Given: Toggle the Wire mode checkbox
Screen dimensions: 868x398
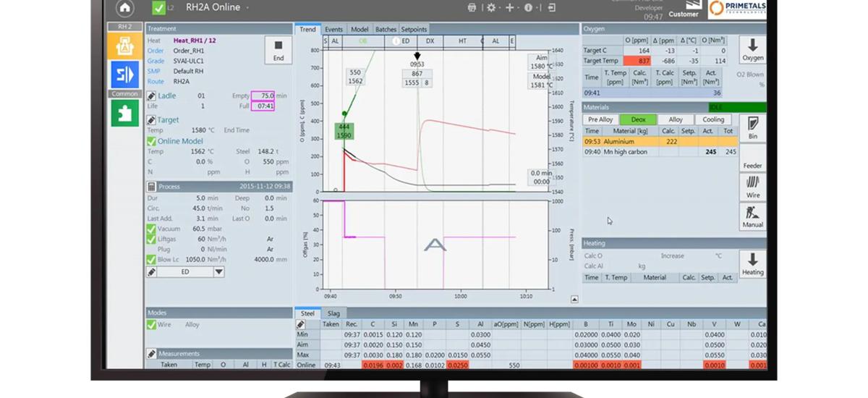Looking at the screenshot, I should 152,325.
